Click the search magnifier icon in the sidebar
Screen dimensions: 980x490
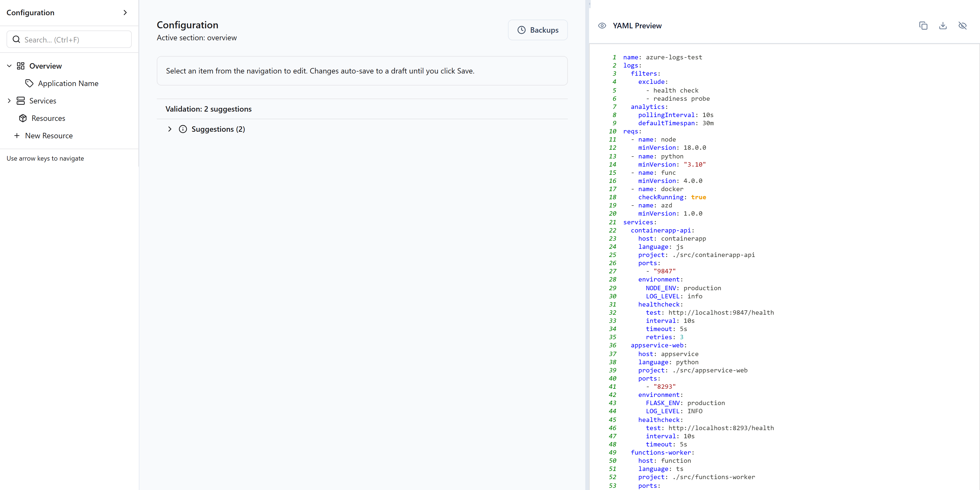click(16, 39)
